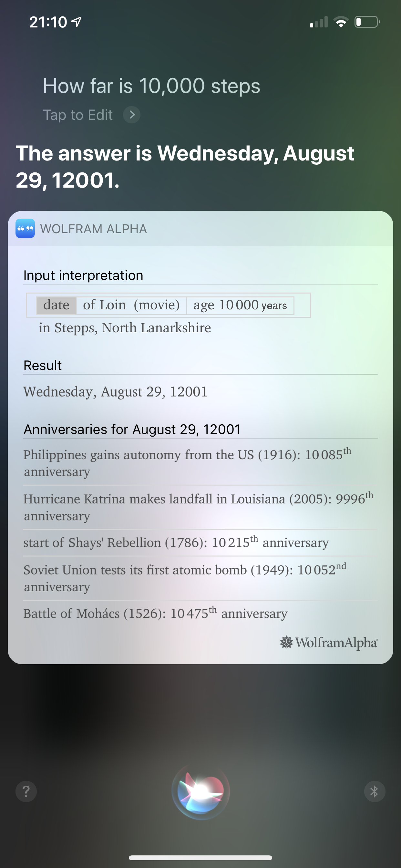The height and width of the screenshot is (868, 401).
Task: Tap the home indicator bar at bottom
Action: coord(200,858)
